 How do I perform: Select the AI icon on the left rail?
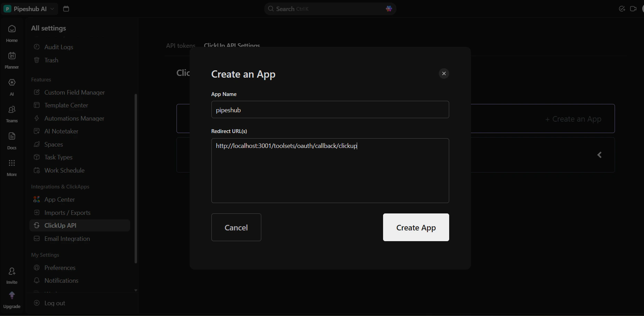click(11, 85)
